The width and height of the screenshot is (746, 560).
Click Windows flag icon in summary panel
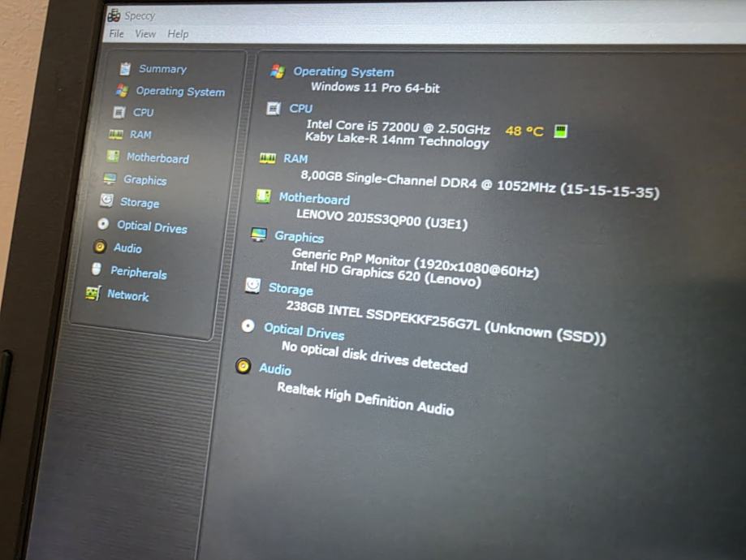click(278, 71)
